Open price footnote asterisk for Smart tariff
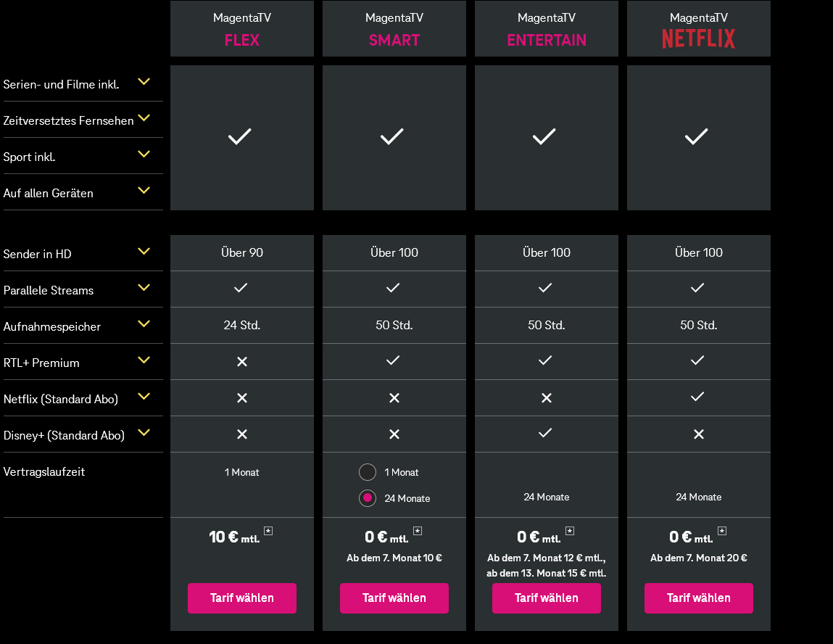The width and height of the screenshot is (833, 644). pos(418,531)
